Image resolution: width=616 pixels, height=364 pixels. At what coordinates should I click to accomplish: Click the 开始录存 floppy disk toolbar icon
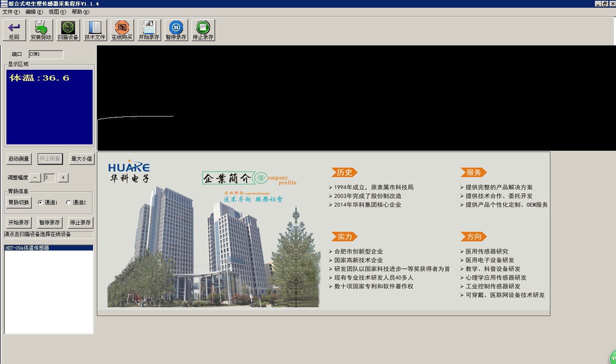(149, 28)
